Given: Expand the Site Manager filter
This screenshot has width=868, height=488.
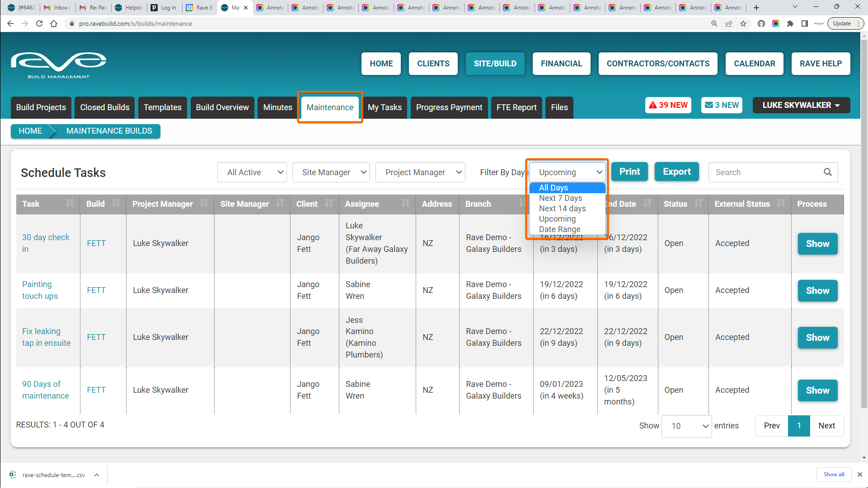Looking at the screenshot, I should (x=331, y=172).
